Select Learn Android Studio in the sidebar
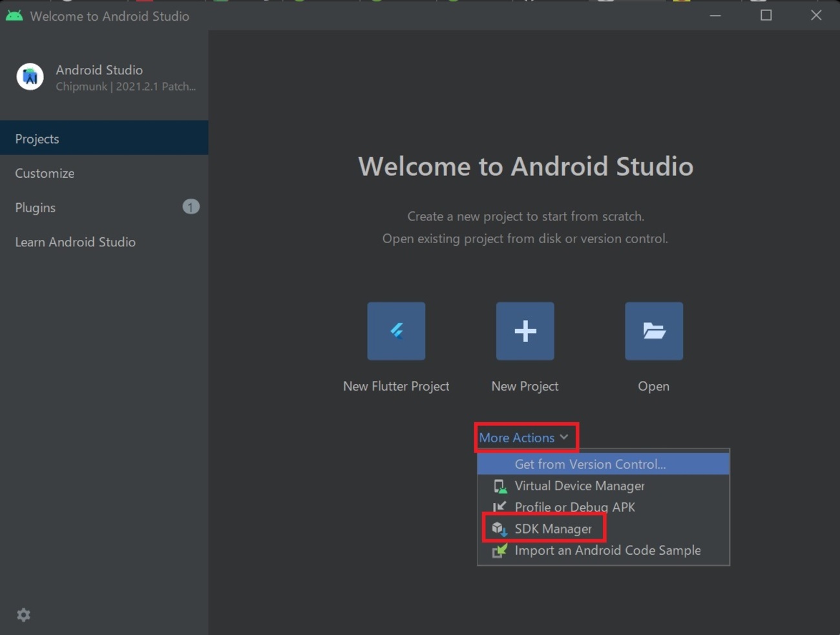Image resolution: width=840 pixels, height=635 pixels. (76, 242)
